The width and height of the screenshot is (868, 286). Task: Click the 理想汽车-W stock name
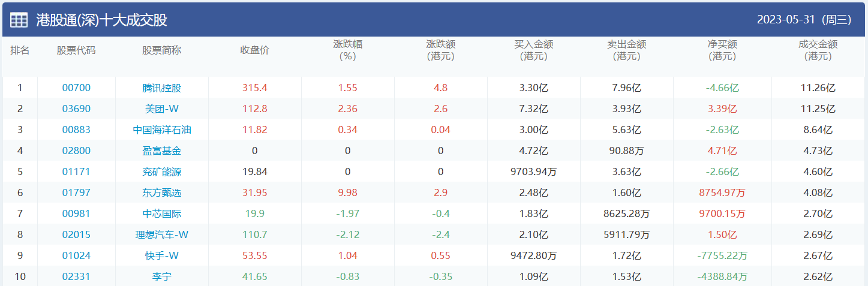[x=162, y=234]
